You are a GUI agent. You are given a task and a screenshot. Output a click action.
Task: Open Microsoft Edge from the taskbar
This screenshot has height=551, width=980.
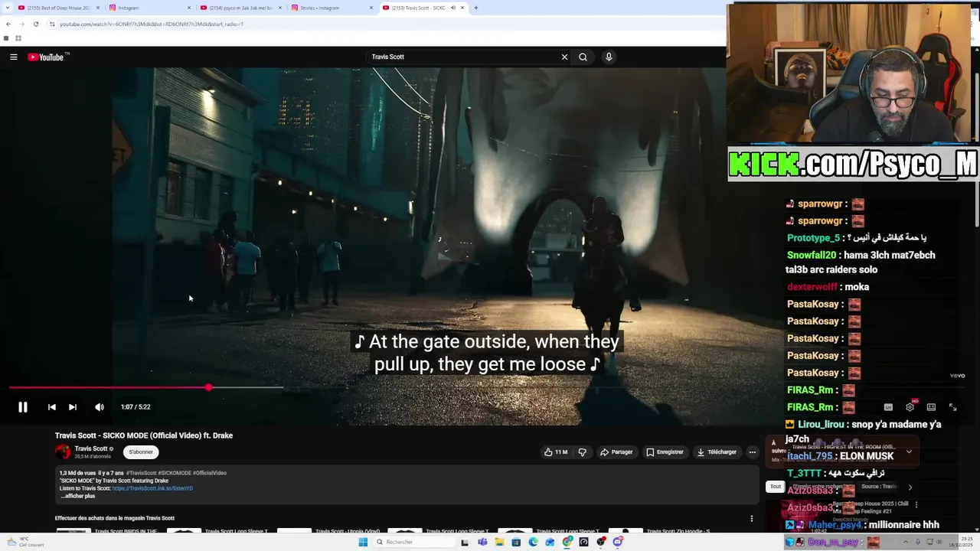(533, 542)
